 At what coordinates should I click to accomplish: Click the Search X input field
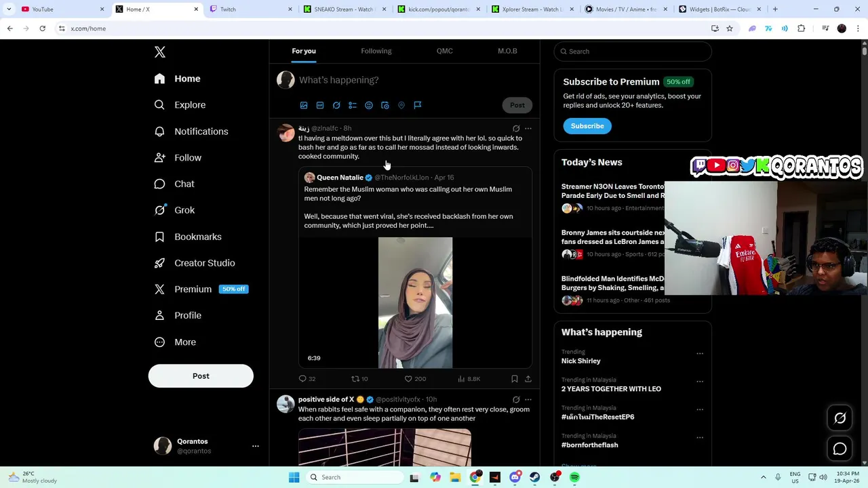633,52
